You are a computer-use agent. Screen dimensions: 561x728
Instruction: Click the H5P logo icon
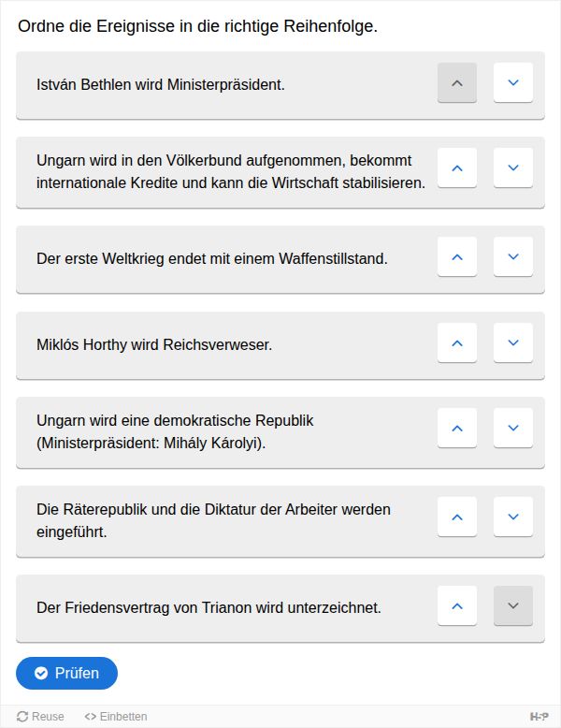[x=539, y=717]
